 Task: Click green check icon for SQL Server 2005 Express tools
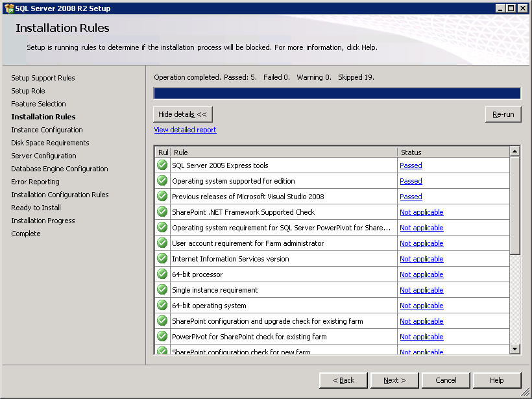162,165
